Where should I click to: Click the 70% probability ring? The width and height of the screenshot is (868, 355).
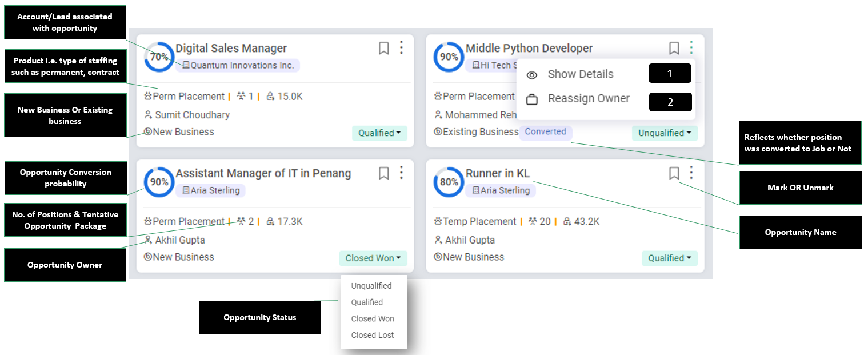pyautogui.click(x=159, y=57)
